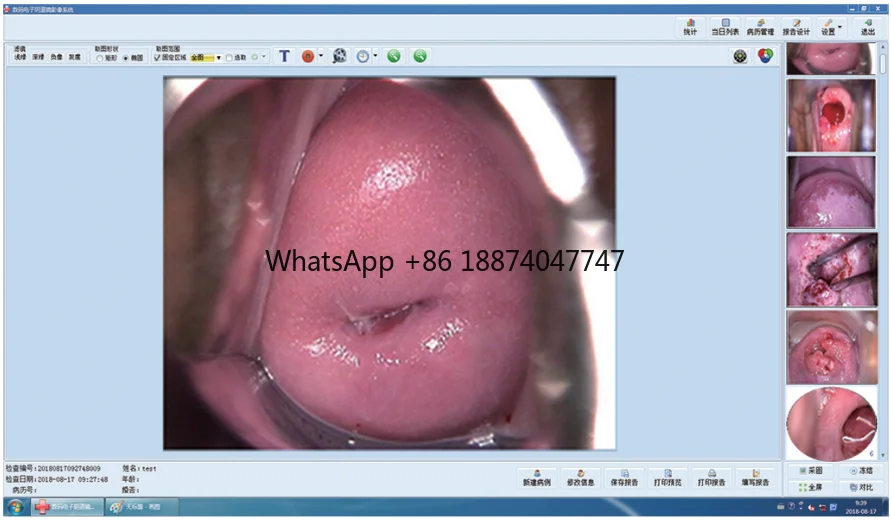Select the circular thumbnail numbered 6
The height and width of the screenshot is (521, 891).
[831, 423]
